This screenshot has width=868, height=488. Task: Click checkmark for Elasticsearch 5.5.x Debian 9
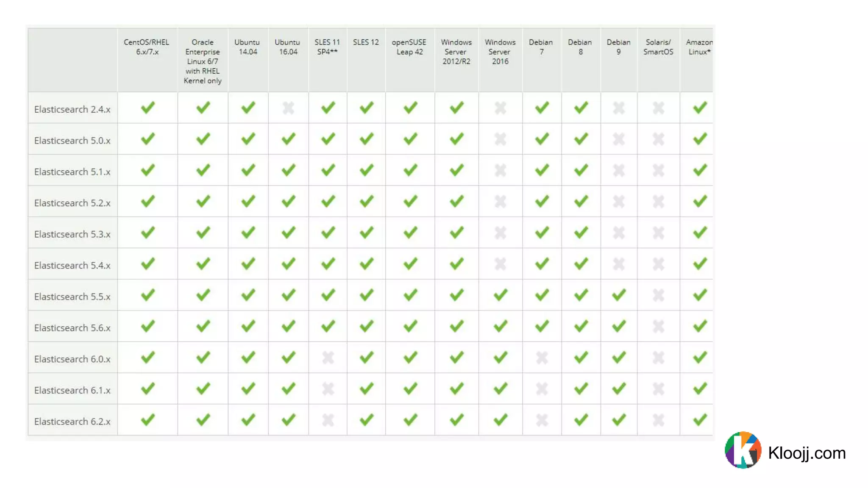pyautogui.click(x=618, y=295)
